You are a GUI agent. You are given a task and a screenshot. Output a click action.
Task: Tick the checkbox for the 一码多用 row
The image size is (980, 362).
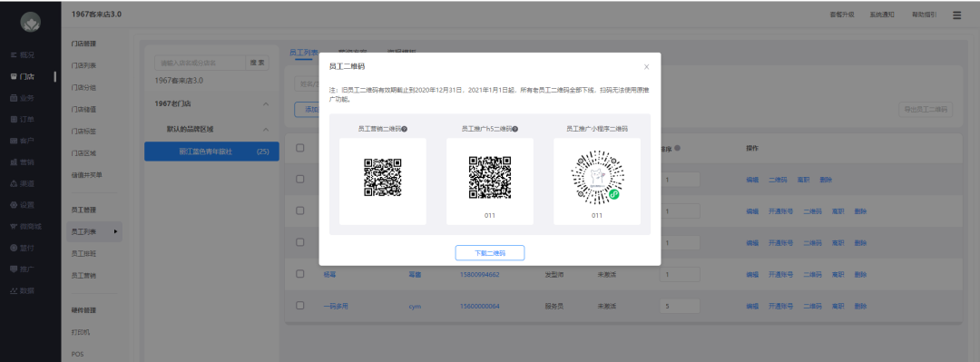[x=300, y=306]
